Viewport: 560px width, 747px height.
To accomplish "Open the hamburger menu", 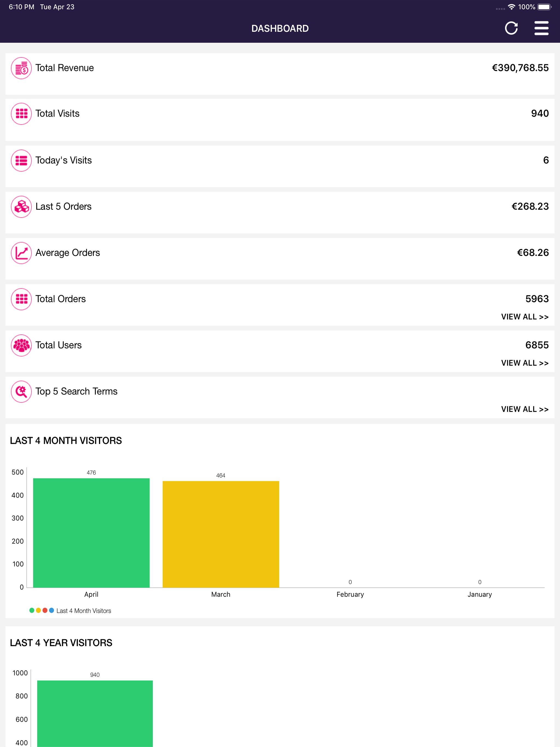I will [x=541, y=28].
